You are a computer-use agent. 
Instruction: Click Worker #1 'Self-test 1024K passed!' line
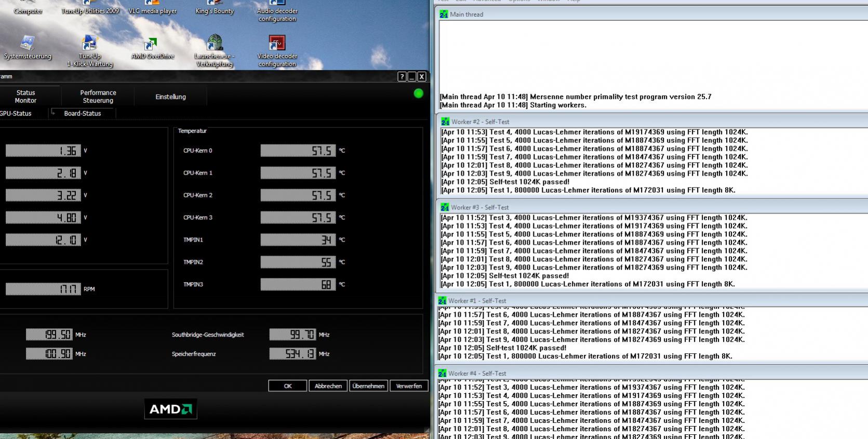click(502, 348)
